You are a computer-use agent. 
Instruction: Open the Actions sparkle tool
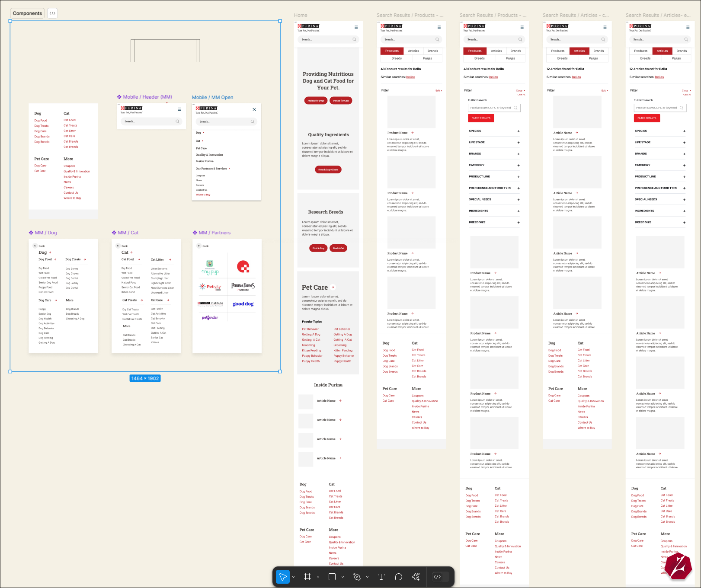[x=416, y=577]
